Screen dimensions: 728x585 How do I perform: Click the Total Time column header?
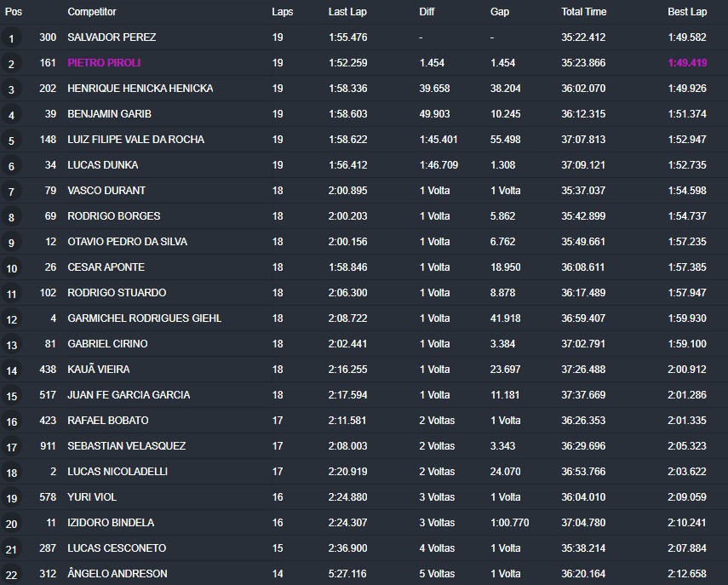583,12
